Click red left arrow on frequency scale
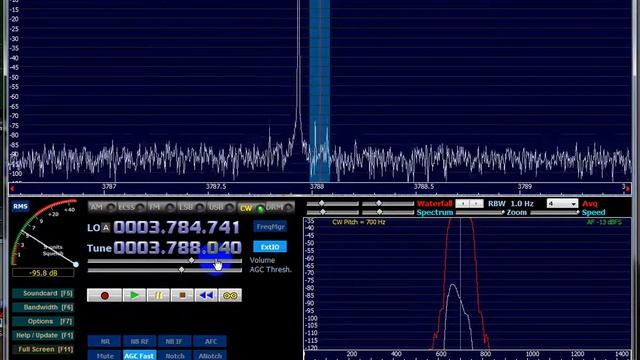This screenshot has width=640, height=360. click(12, 189)
